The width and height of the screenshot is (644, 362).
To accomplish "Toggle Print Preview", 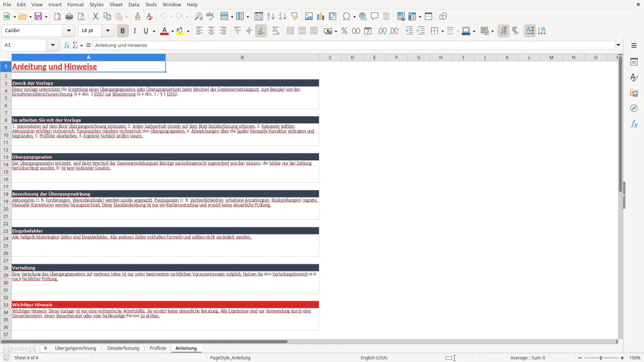I will click(x=81, y=17).
